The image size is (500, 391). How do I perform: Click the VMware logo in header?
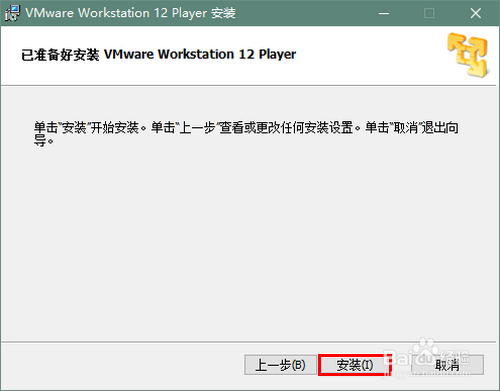pyautogui.click(x=468, y=55)
